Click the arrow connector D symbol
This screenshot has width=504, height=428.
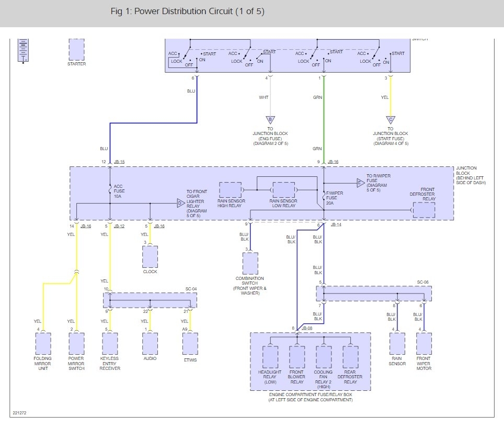181,203
